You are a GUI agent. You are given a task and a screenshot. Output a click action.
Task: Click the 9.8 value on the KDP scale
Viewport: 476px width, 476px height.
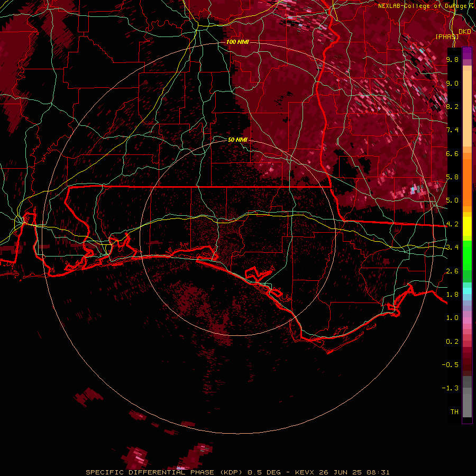[x=452, y=59]
